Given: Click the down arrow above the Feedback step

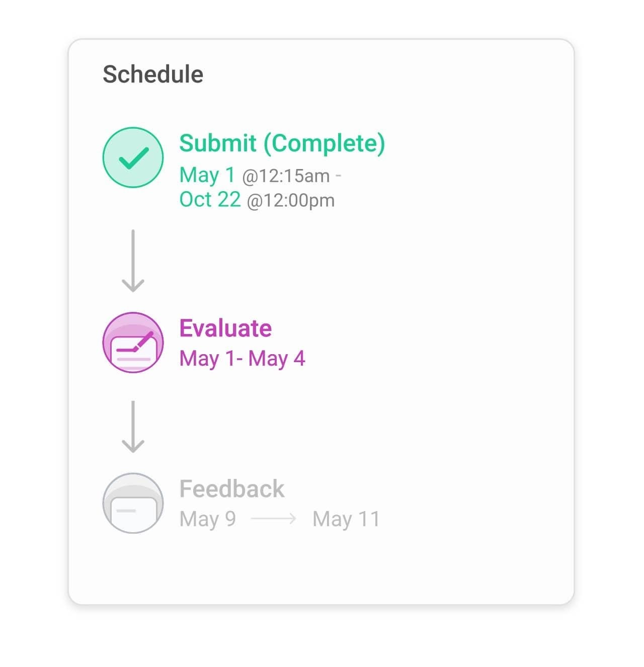Looking at the screenshot, I should tap(133, 427).
